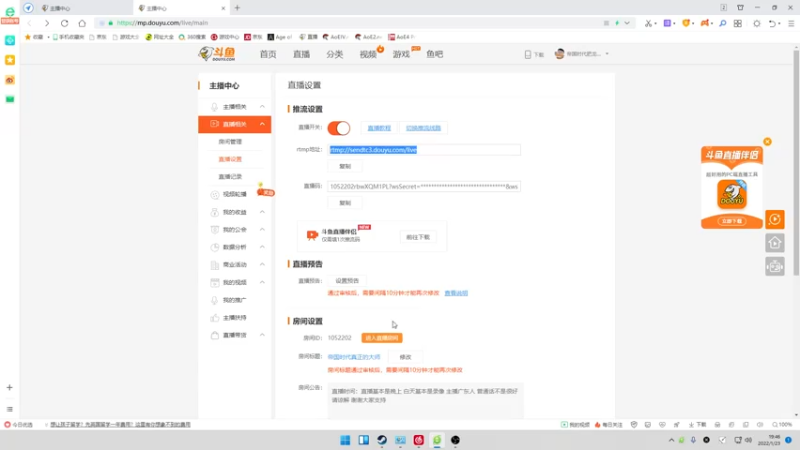Click the orange enter live room button
This screenshot has height=450, width=800.
382,338
